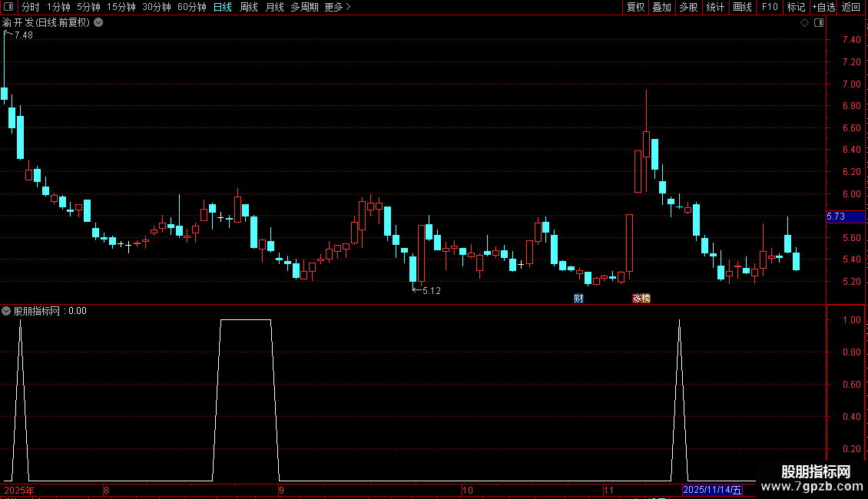The width and height of the screenshot is (868, 499).
Task: Open the 渝开发 chart title dropdown arrow
Action: click(x=98, y=23)
